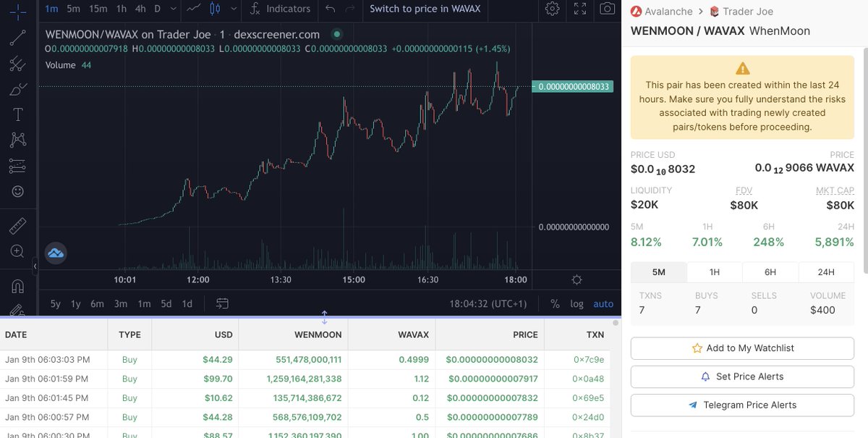Select the 24H stats tab

tap(826, 272)
